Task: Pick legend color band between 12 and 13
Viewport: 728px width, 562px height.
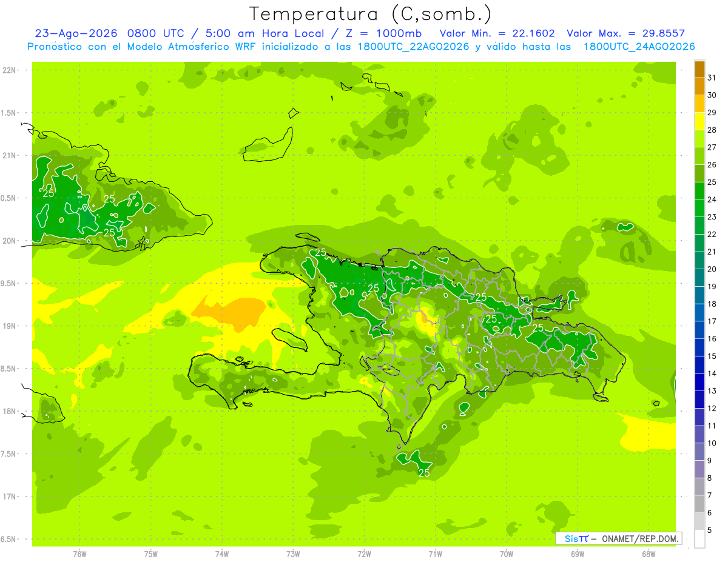Action: [x=699, y=400]
